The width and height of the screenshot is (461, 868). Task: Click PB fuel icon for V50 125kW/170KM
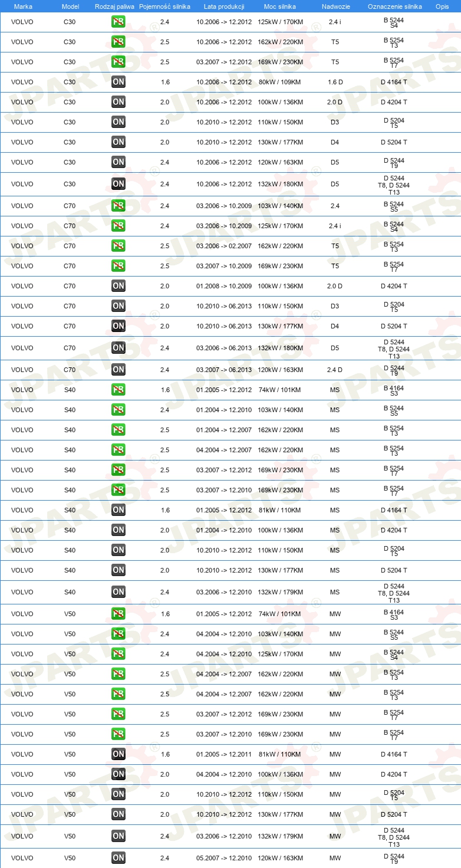pos(118,654)
